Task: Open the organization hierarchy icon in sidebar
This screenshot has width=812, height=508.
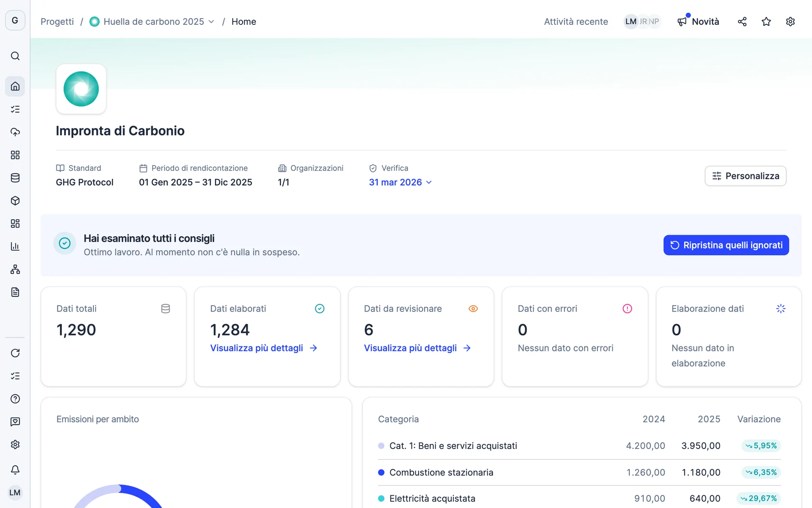Action: (15, 270)
